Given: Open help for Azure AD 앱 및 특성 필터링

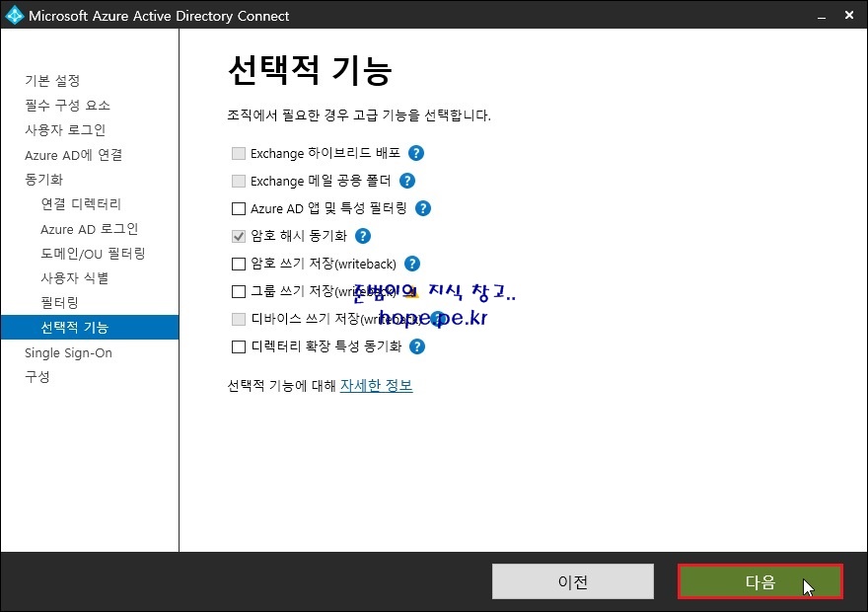Looking at the screenshot, I should click(423, 208).
